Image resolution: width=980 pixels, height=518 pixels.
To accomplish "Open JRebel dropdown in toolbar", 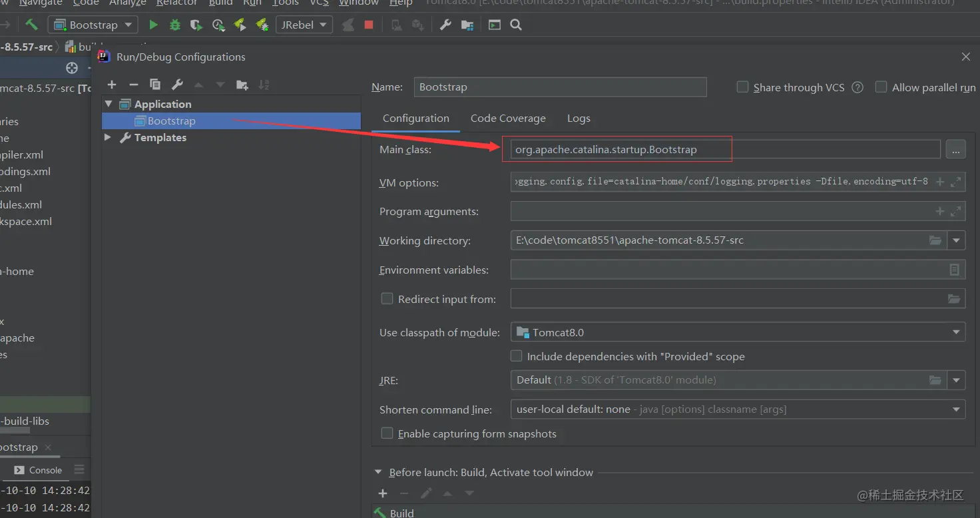I will tap(304, 25).
